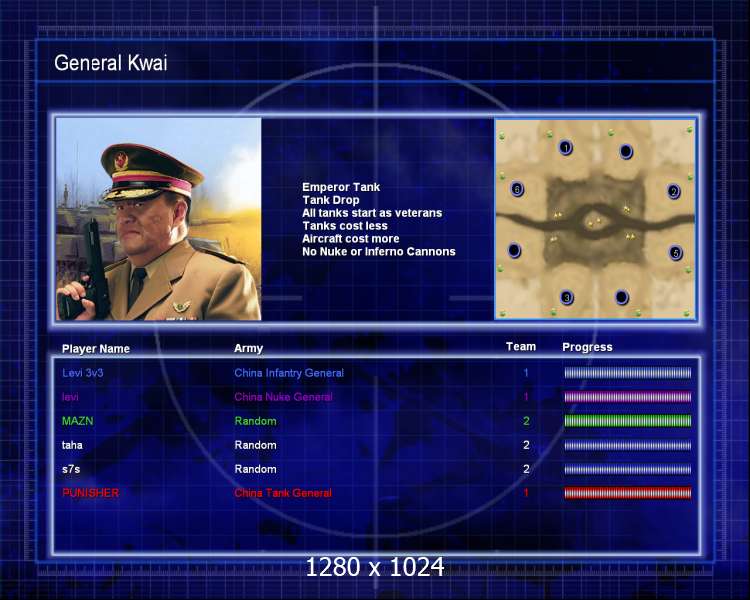This screenshot has width=750, height=600.
Task: Click team number for s7s
Action: (526, 469)
